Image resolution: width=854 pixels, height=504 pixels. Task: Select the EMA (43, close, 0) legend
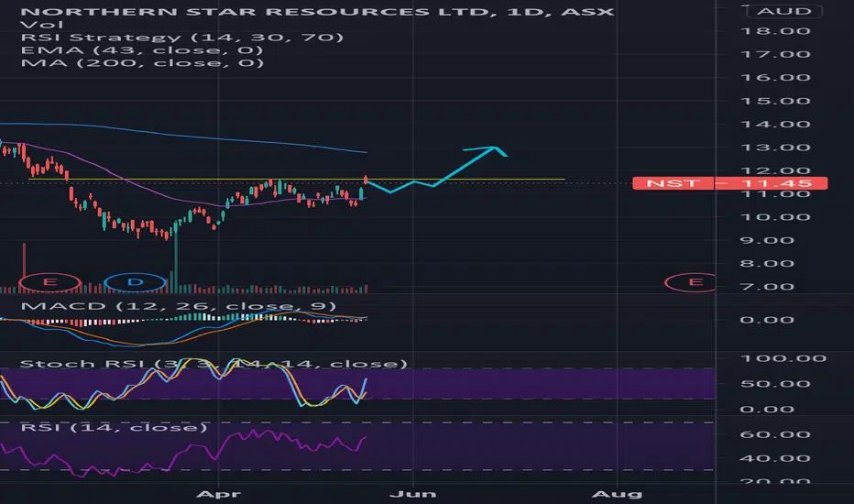pyautogui.click(x=142, y=50)
